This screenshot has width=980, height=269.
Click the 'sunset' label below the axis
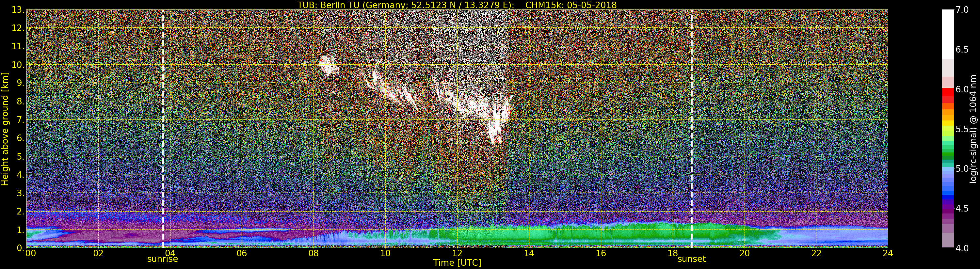coord(691,259)
